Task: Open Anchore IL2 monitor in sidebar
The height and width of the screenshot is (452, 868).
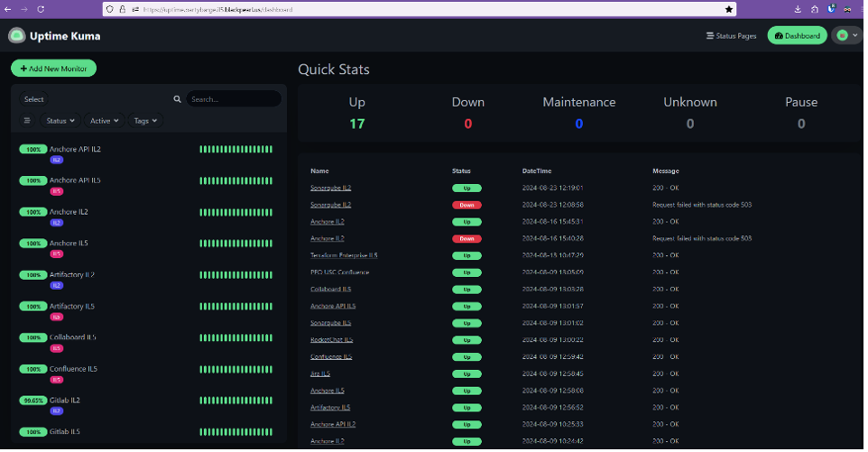Action: tap(69, 212)
